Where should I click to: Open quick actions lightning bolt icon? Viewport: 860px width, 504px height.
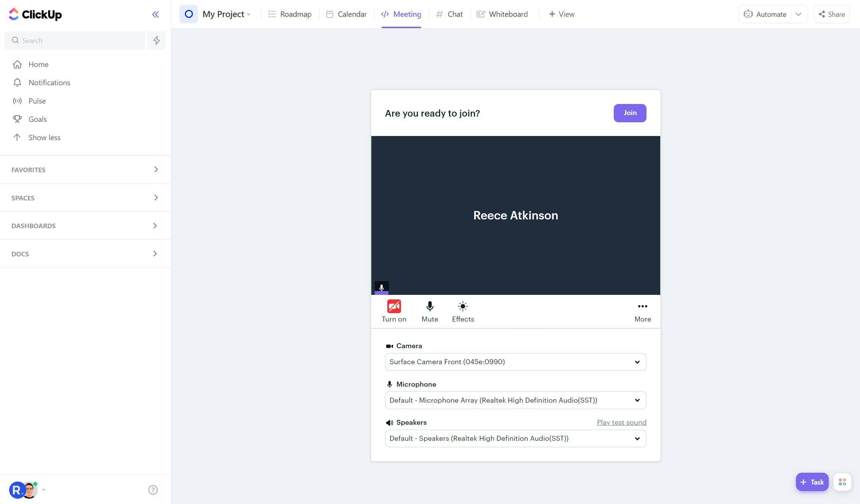(x=157, y=40)
